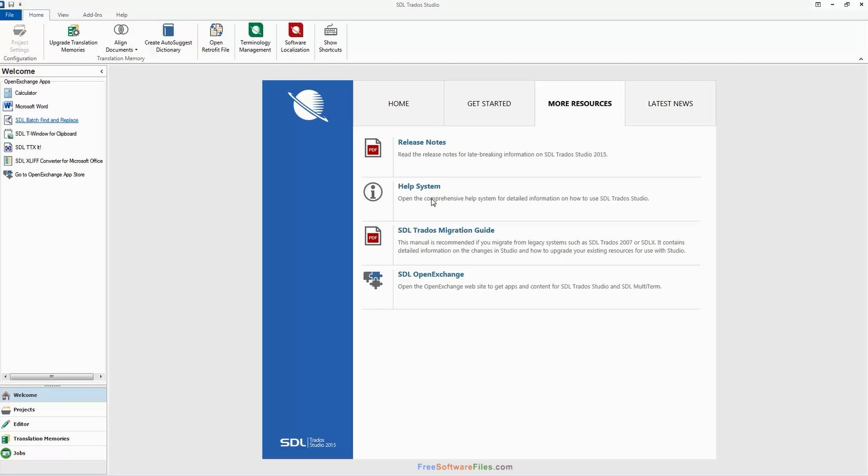Click SDL T-Window for Clipboard icon
This screenshot has width=868, height=476.
pyautogui.click(x=8, y=134)
